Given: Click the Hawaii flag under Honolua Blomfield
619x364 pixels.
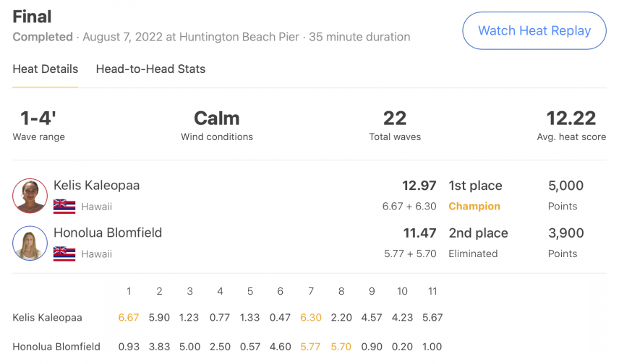Looking at the screenshot, I should (x=64, y=253).
